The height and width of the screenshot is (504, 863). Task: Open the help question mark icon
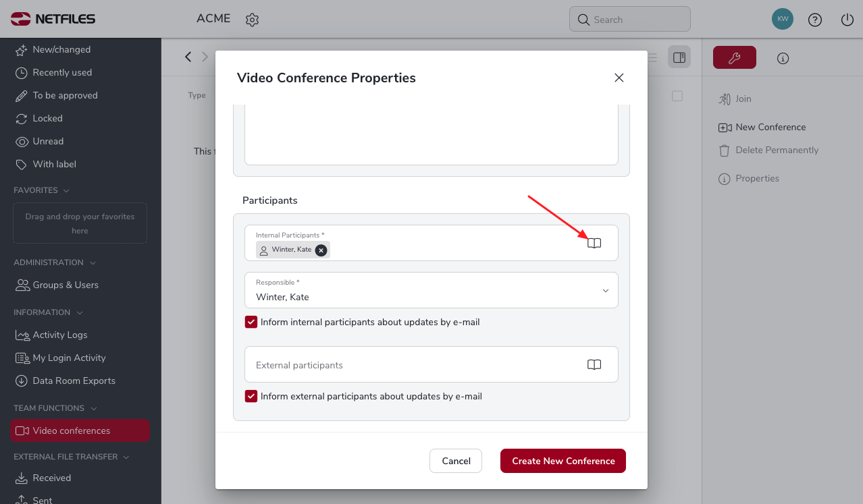click(x=815, y=20)
